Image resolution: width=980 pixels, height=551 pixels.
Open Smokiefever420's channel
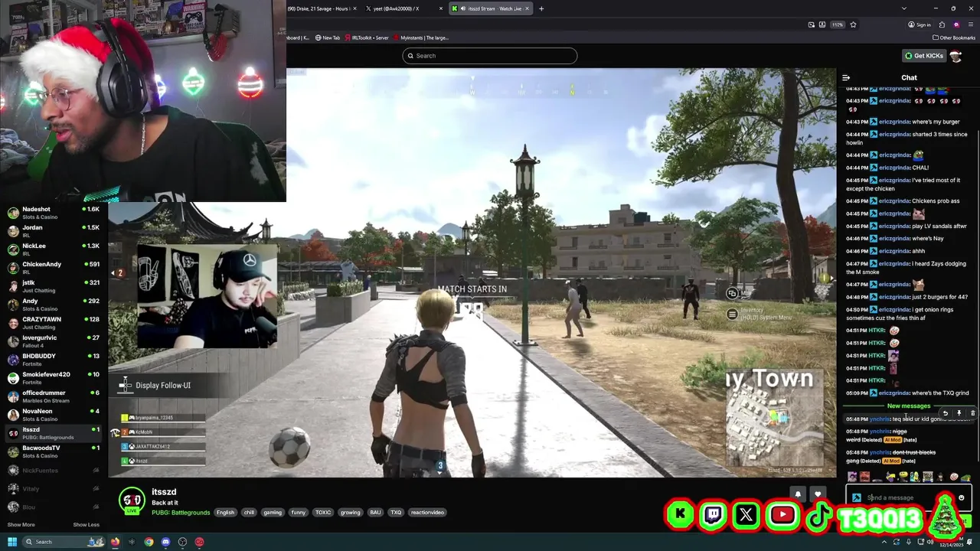[x=54, y=378]
